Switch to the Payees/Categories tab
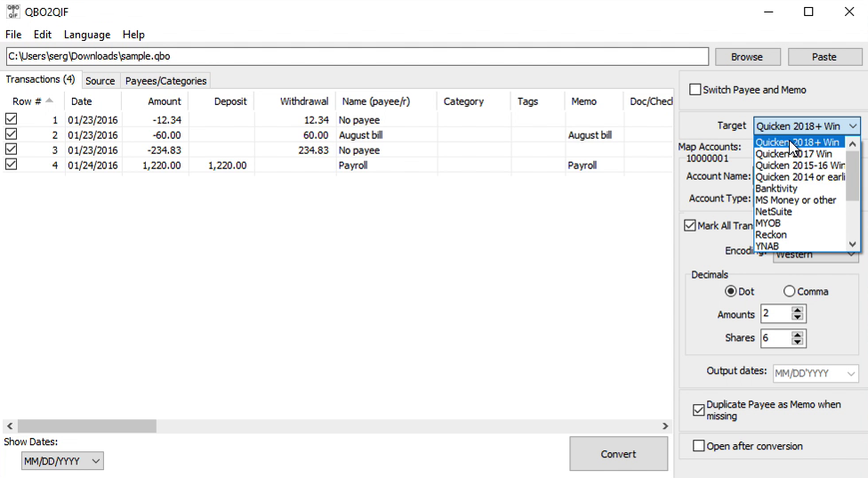Screen dimensions: 868x478 165,81
